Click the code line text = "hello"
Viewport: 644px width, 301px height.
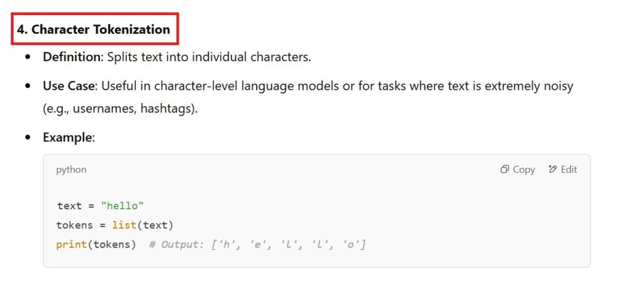101,206
